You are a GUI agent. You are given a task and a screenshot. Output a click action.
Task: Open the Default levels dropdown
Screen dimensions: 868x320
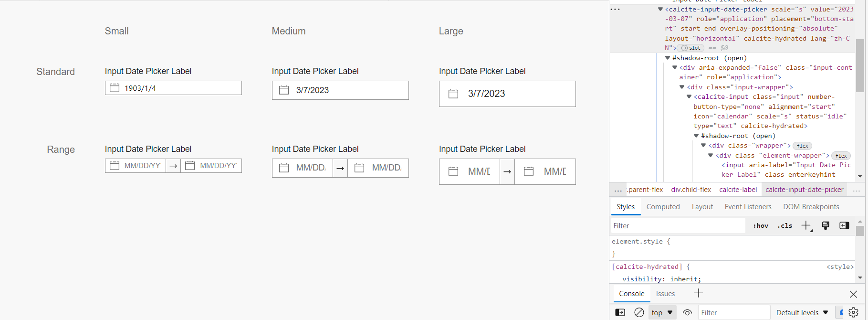[801, 312]
